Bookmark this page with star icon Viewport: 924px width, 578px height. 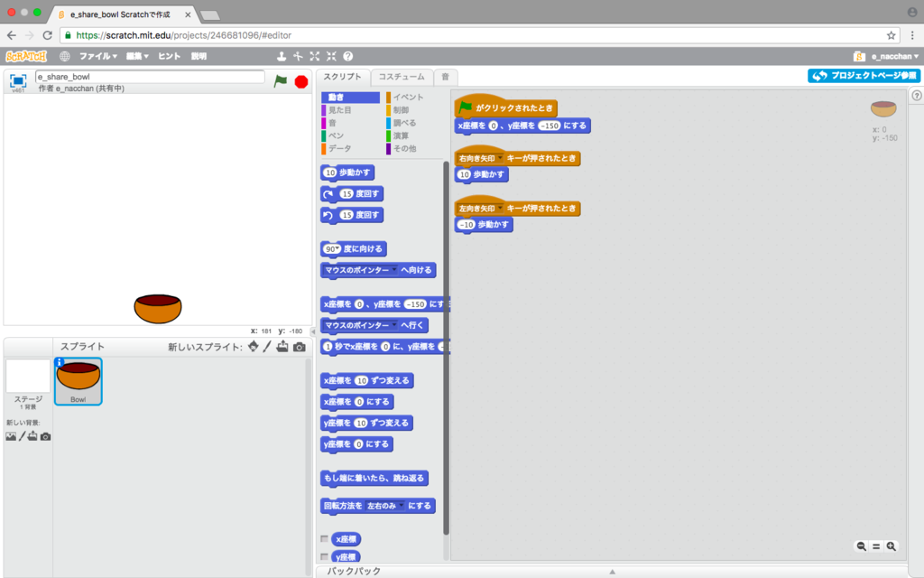[x=891, y=35]
